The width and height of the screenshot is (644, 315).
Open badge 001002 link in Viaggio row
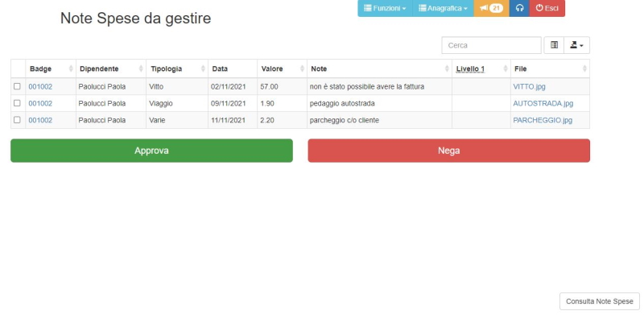point(40,104)
